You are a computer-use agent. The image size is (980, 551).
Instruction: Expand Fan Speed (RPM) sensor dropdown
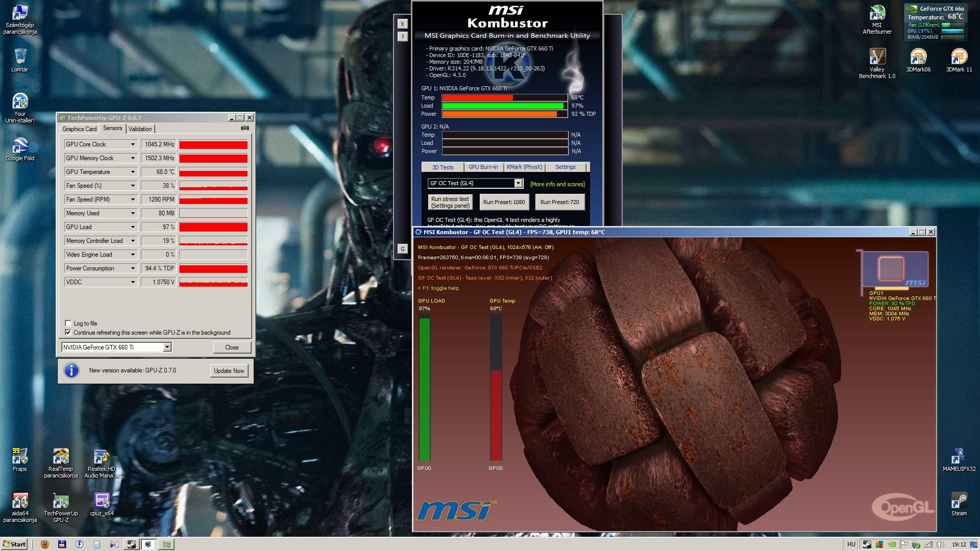click(133, 199)
